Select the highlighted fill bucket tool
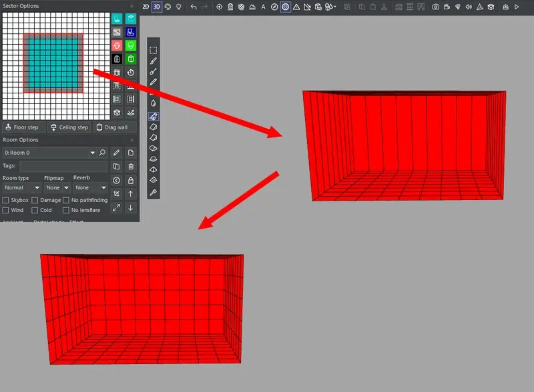The width and height of the screenshot is (534, 392). [154, 115]
